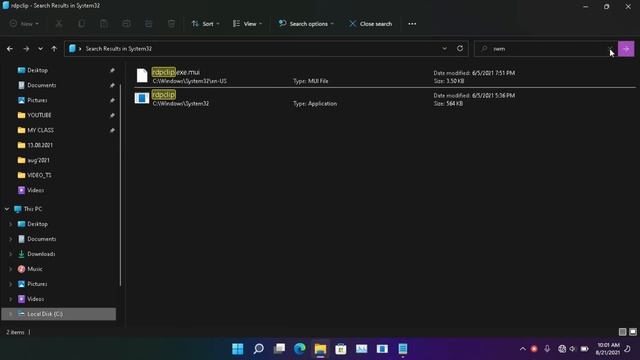Expand Downloads under This PC
This screenshot has width=640, height=360.
point(11,254)
